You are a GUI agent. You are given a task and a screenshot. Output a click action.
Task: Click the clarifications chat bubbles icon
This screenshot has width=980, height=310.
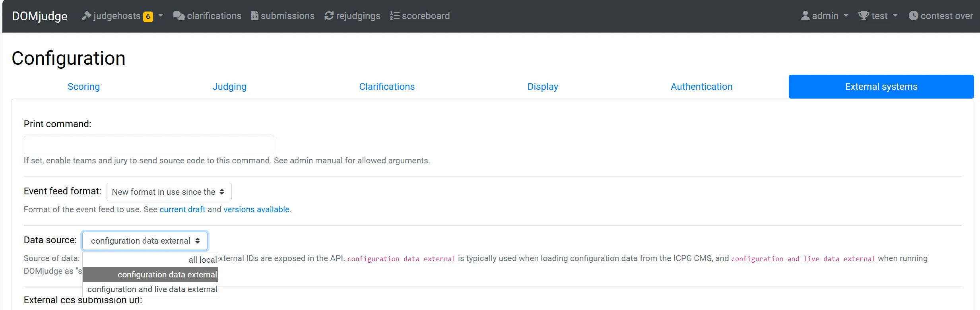click(179, 16)
